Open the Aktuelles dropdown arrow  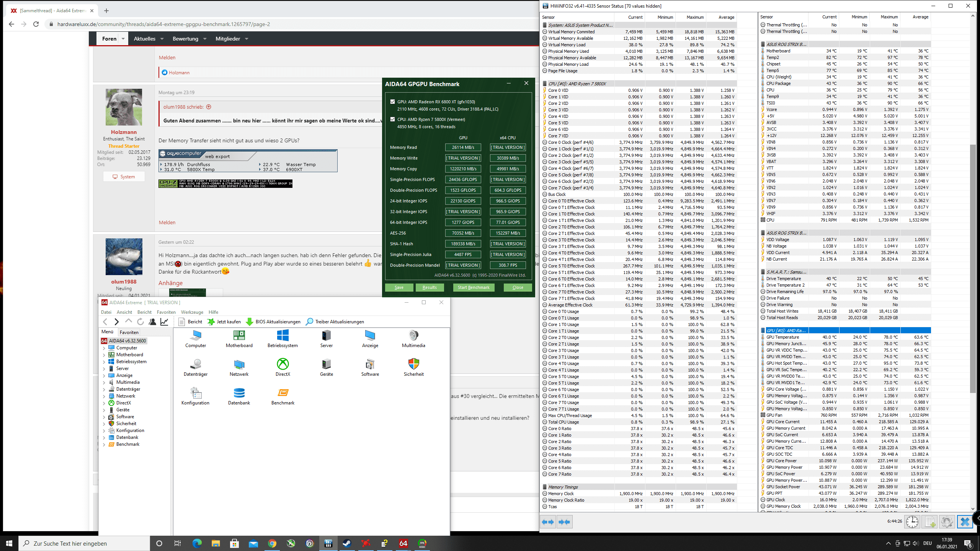click(162, 39)
